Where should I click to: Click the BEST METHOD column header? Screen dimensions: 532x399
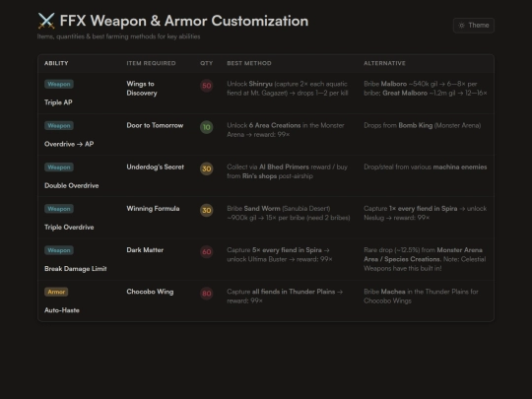click(x=249, y=63)
